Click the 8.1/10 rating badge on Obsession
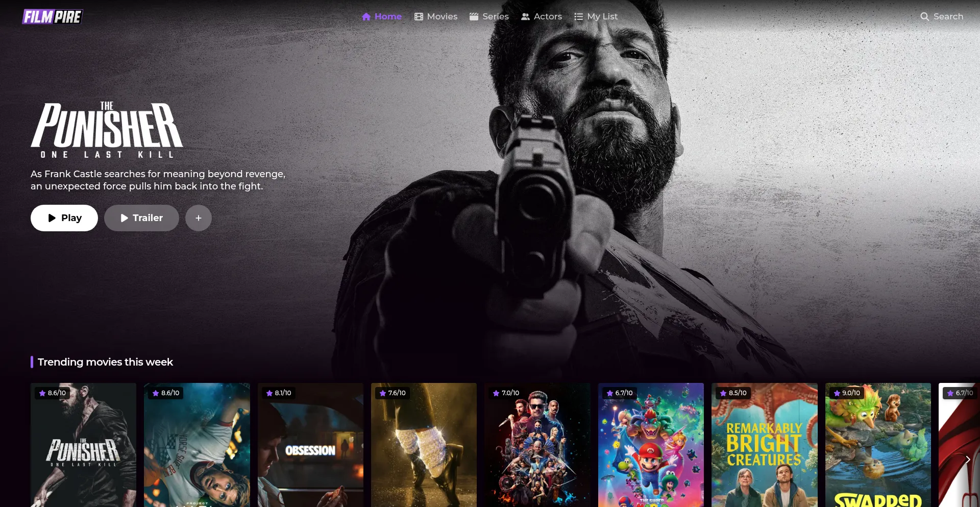The image size is (980, 507). click(279, 393)
